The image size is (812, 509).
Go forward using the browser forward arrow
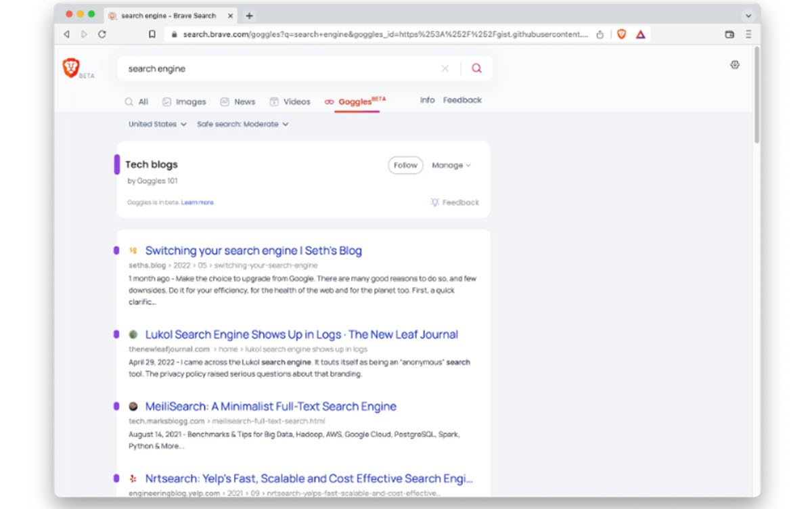(85, 34)
